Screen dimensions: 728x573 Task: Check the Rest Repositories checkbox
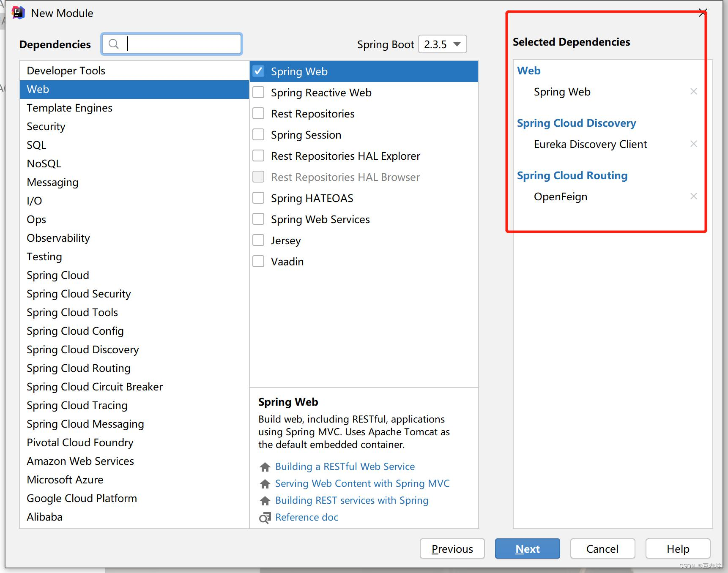[x=258, y=113]
